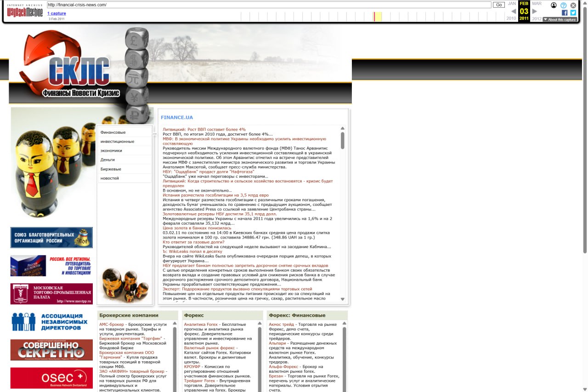Open новостей menu item
The height and width of the screenshot is (392, 588).
click(110, 178)
